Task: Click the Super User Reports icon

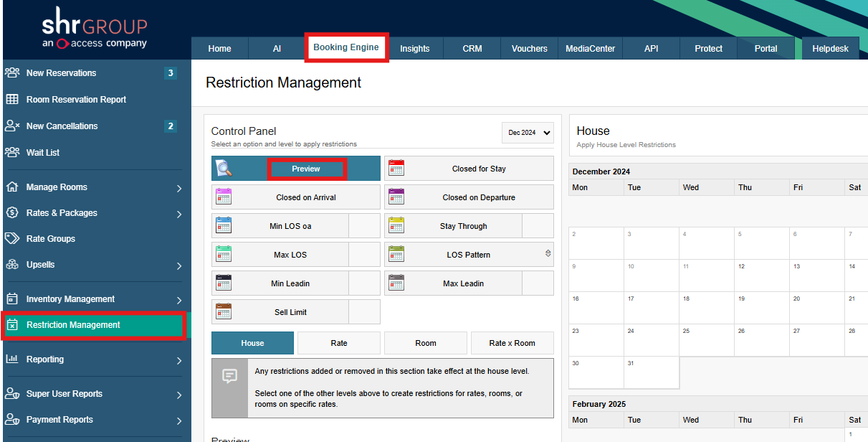Action: tap(12, 393)
